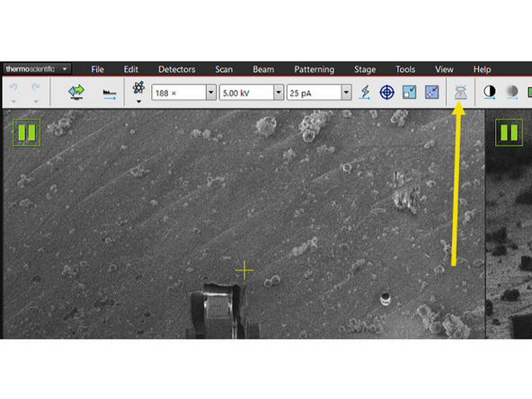Image resolution: width=532 pixels, height=399 pixels.
Task: Click the light blue square icon with arrow
Action: coord(409,93)
